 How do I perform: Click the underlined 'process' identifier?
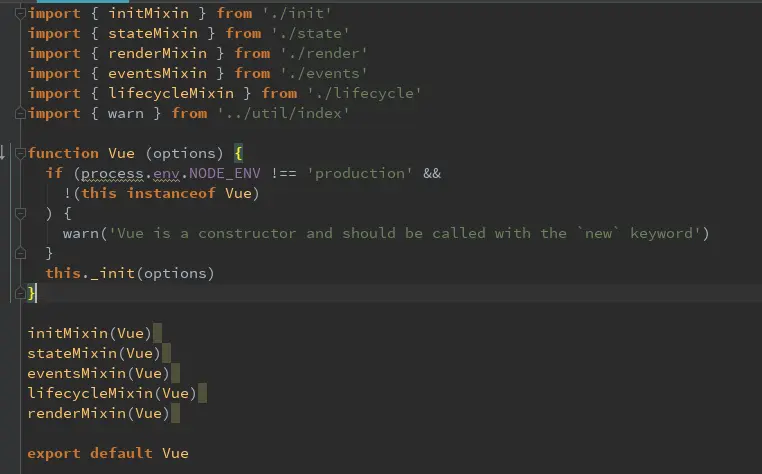point(112,174)
